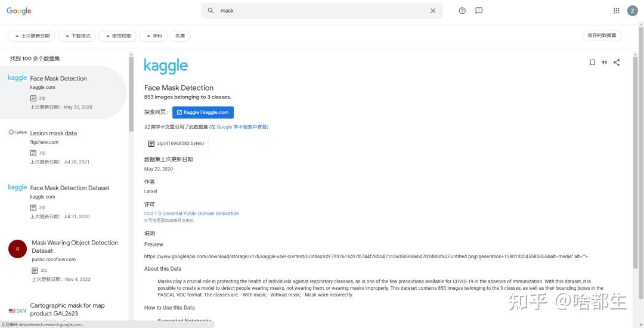
Task: Share this dataset via share icon
Action: pos(617,63)
